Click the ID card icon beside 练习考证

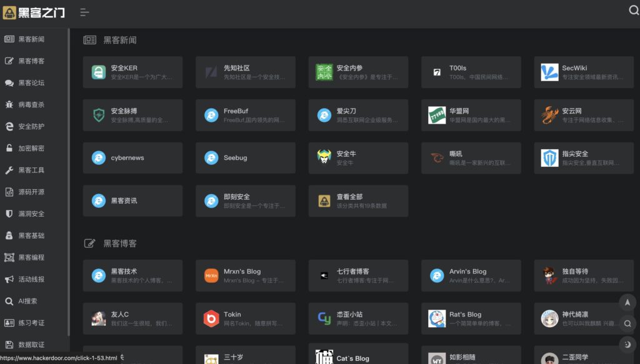9,323
